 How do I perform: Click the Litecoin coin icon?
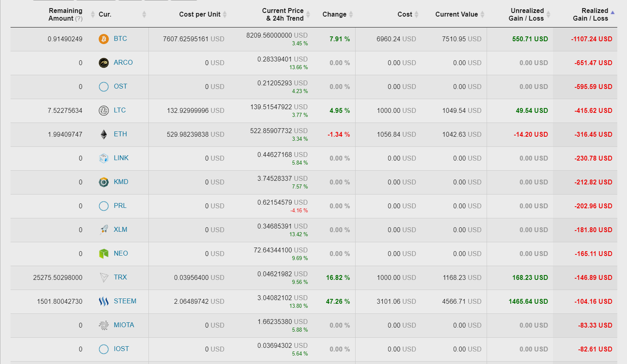tap(104, 110)
